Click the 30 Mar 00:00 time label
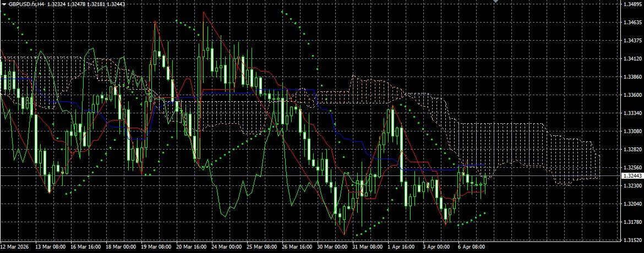Viewport: 644px width, 253px height. tap(332, 248)
